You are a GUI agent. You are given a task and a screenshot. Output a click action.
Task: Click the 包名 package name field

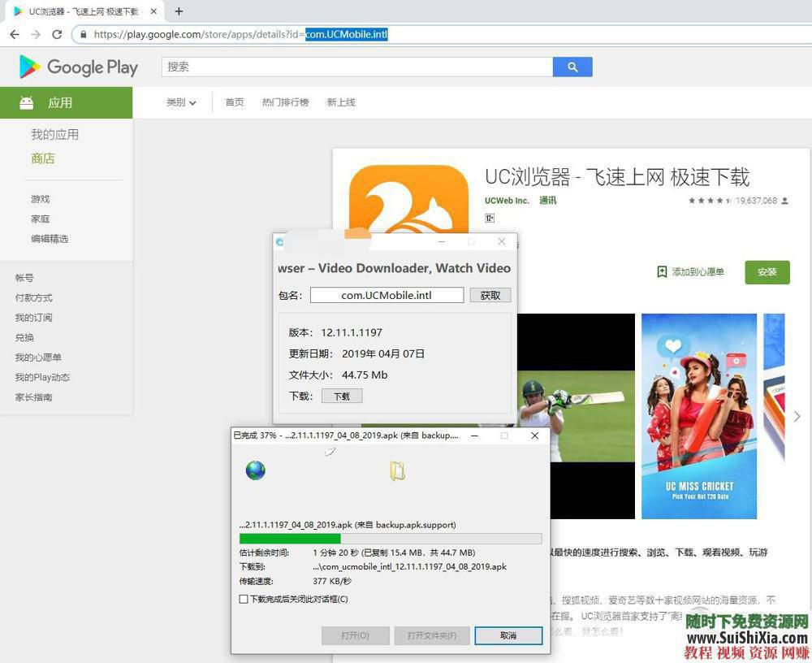[x=387, y=295]
